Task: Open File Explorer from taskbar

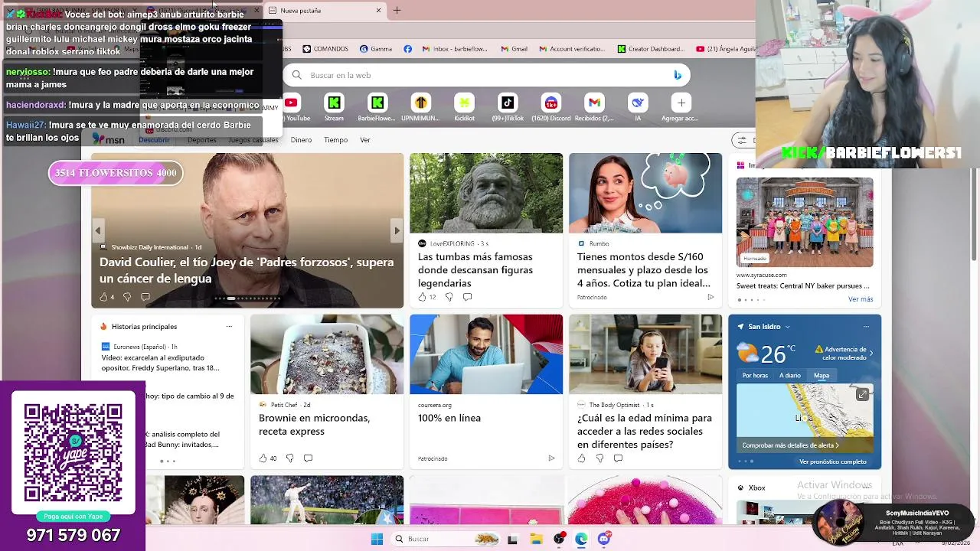Action: [536, 539]
